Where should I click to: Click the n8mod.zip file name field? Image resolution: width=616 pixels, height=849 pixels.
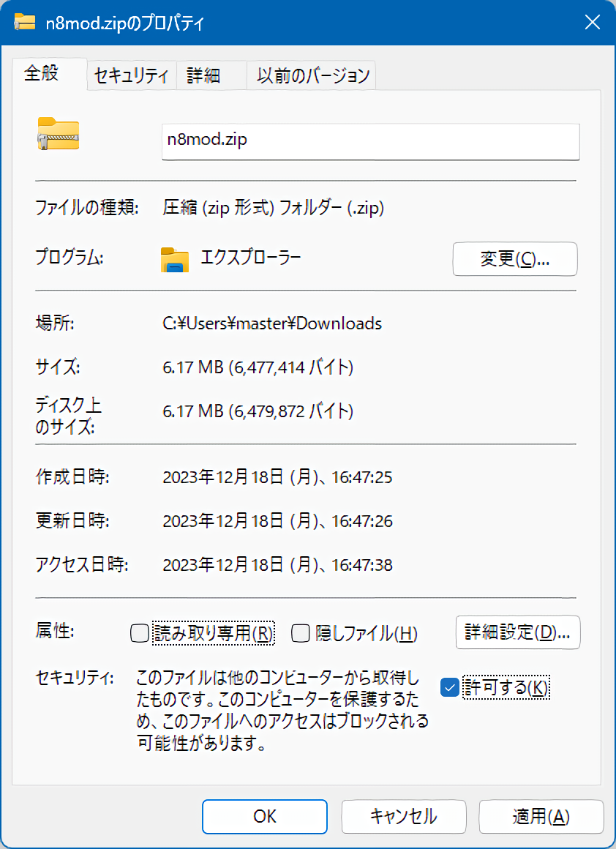370,141
